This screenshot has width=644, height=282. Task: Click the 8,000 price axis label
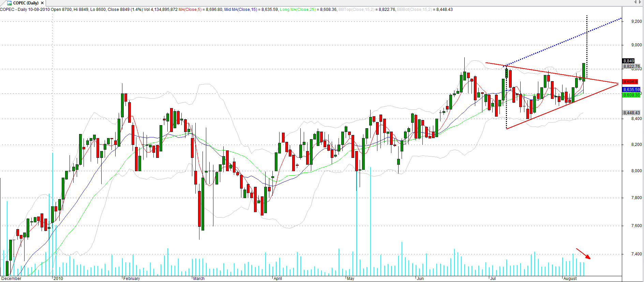click(x=636, y=171)
